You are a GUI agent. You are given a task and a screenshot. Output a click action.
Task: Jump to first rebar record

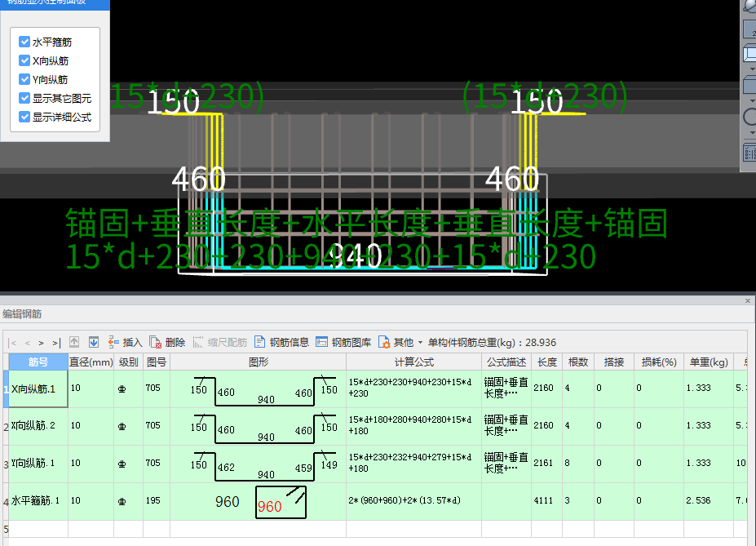[13, 343]
